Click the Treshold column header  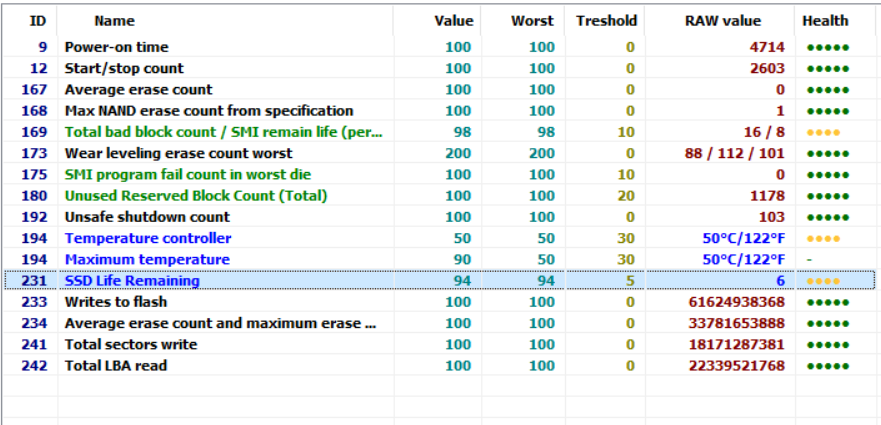point(606,20)
